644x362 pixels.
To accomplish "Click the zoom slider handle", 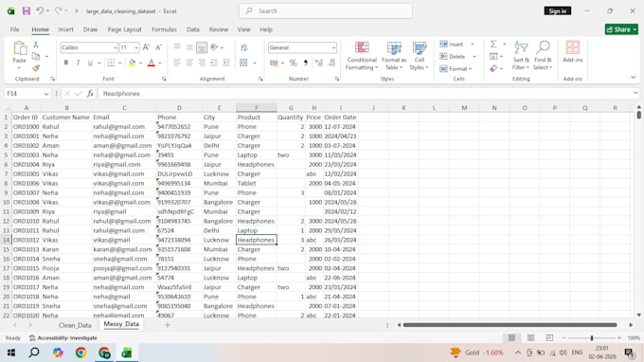I will [x=591, y=337].
